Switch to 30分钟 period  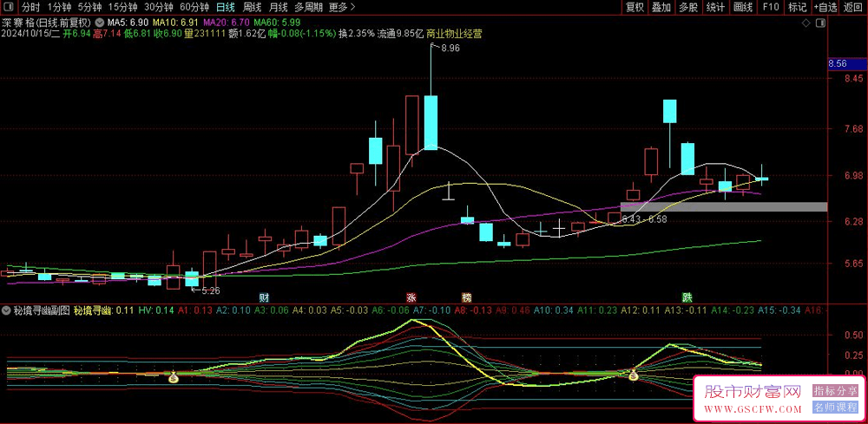click(159, 7)
